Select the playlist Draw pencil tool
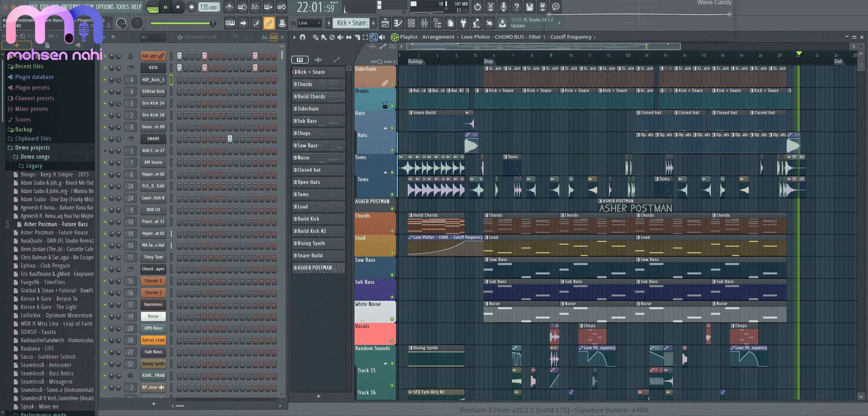 pos(315,37)
